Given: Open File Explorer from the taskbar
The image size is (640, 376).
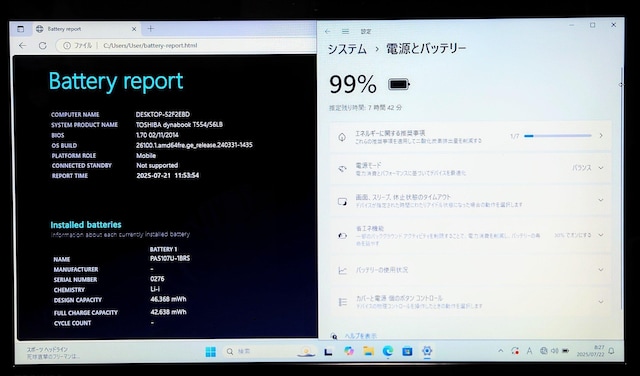Looking at the screenshot, I should click(x=369, y=351).
